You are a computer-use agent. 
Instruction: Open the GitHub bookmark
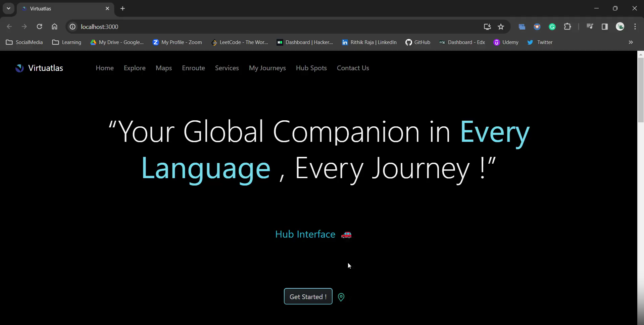point(418,42)
